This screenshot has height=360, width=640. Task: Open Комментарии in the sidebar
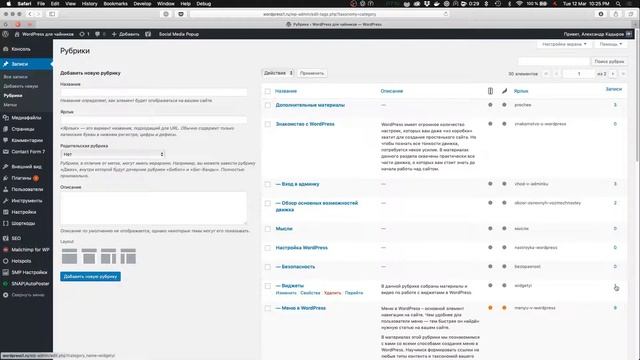27,140
